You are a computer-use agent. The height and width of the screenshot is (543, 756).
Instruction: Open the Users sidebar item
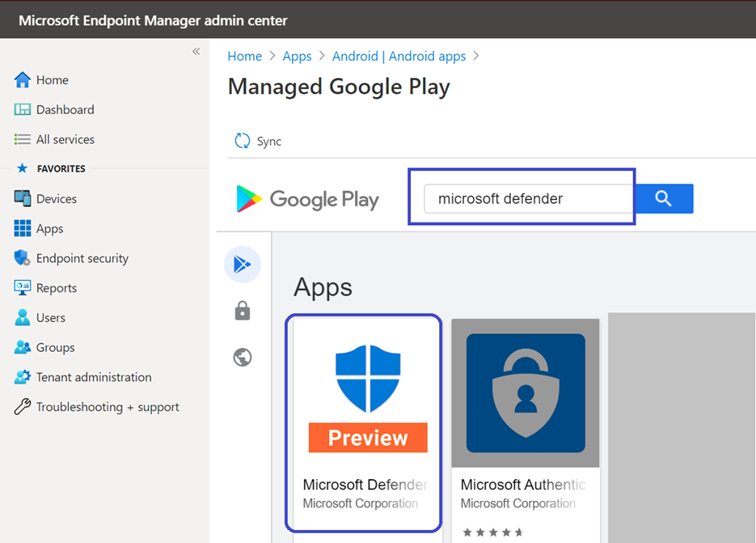click(x=50, y=318)
